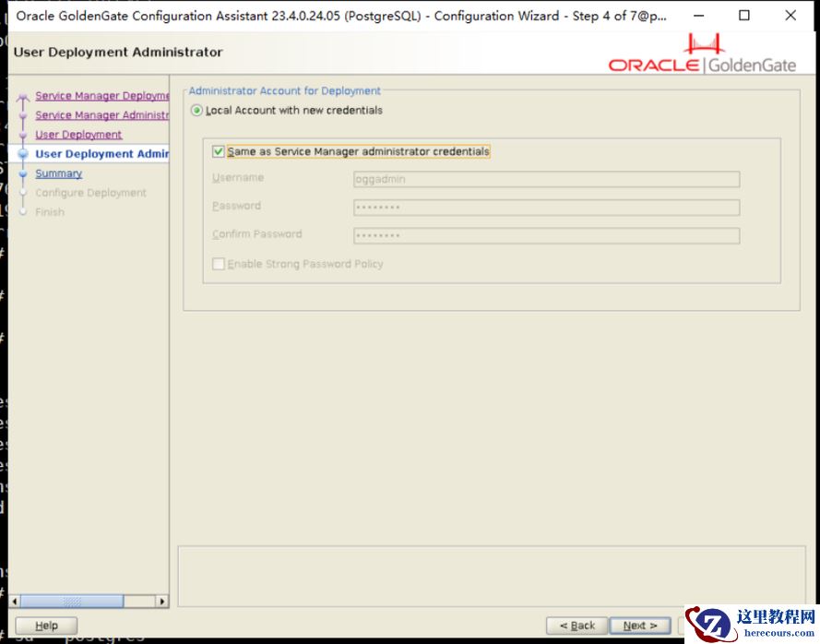The image size is (820, 644).
Task: Click right arrow of sidebar horizontal scrollbar
Action: [x=162, y=602]
